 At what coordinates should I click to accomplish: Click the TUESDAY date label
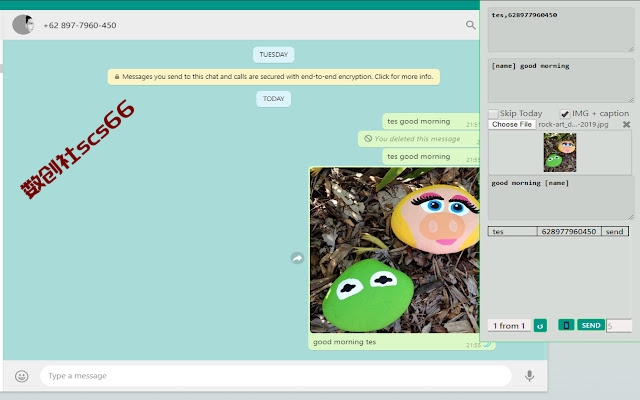pos(273,55)
